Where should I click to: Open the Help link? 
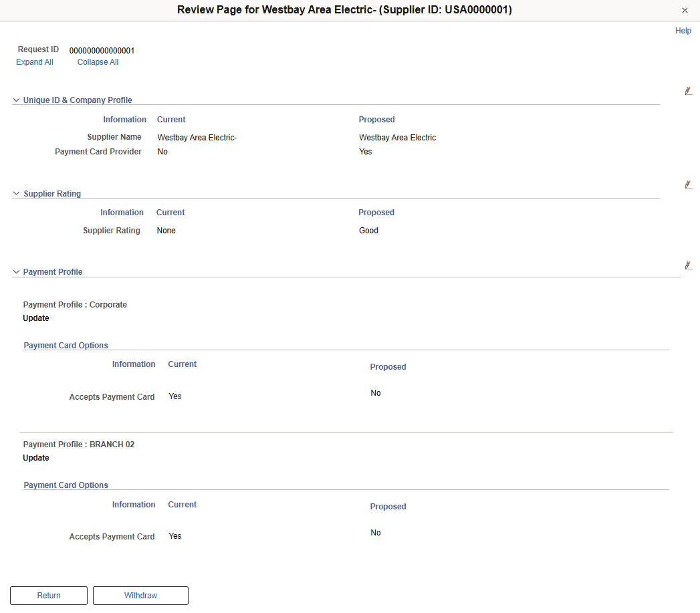[x=683, y=30]
